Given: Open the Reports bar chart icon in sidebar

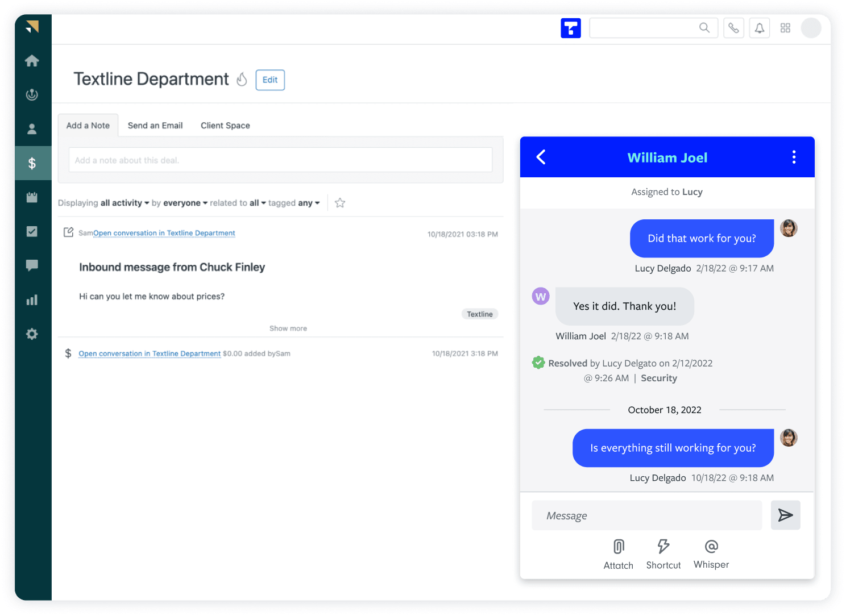Looking at the screenshot, I should [x=32, y=299].
